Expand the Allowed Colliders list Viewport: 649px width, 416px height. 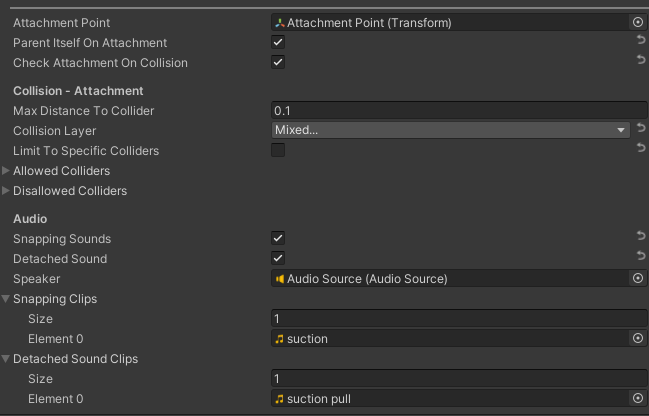pyautogui.click(x=7, y=171)
